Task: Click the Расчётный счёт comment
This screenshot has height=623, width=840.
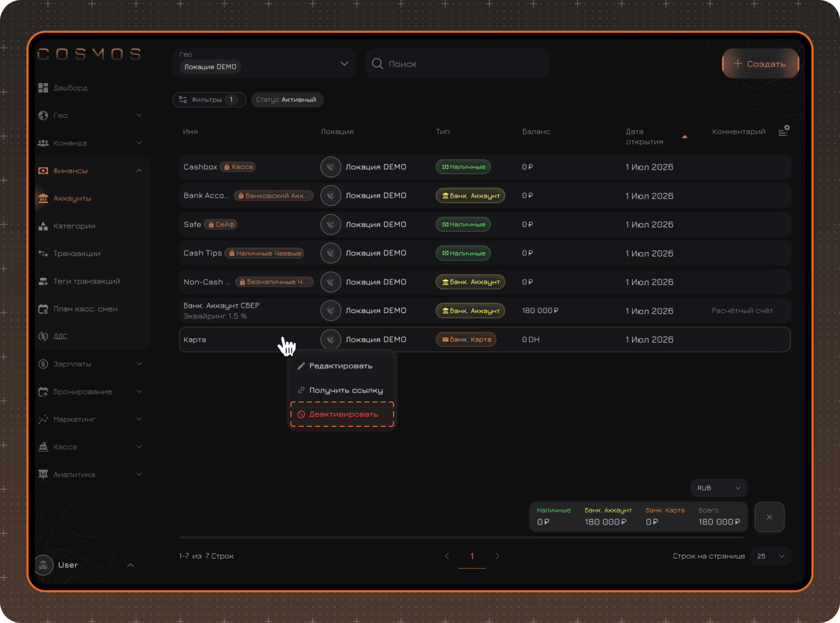Action: (742, 311)
